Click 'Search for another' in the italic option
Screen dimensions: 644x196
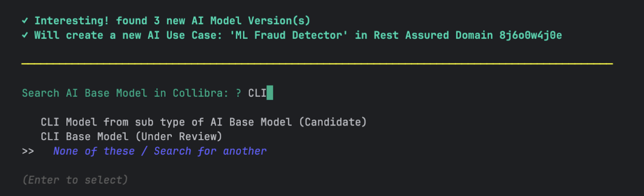point(210,151)
